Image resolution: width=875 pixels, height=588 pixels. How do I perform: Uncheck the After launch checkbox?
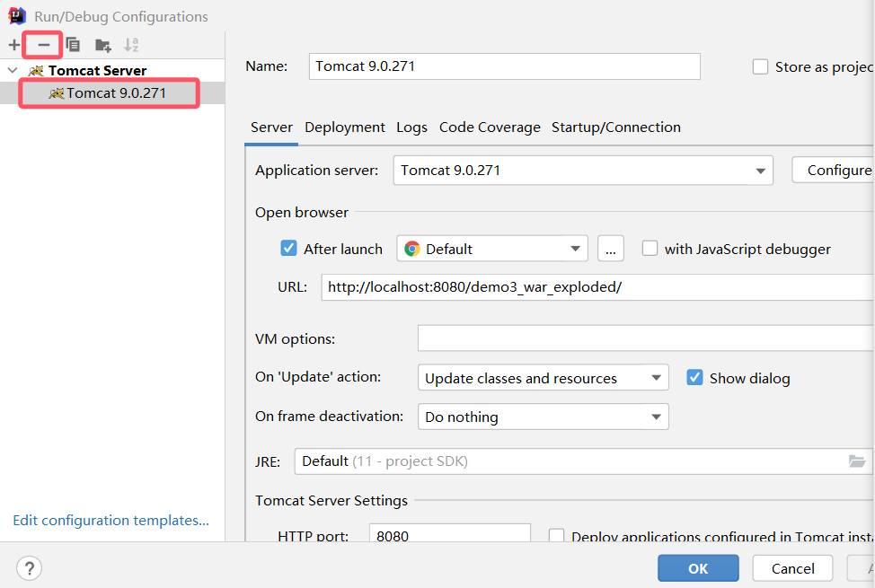(x=288, y=248)
